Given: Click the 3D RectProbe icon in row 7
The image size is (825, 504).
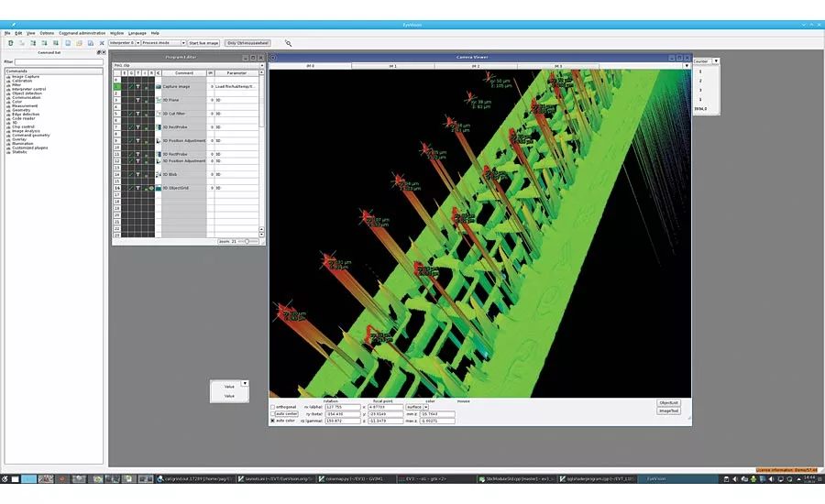Looking at the screenshot, I should (159, 126).
